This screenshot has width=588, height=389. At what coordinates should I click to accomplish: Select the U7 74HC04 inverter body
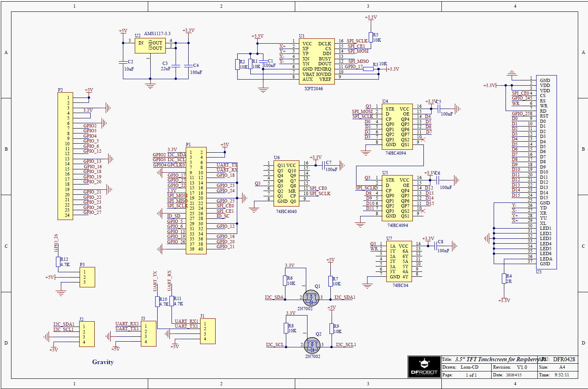pyautogui.click(x=399, y=261)
